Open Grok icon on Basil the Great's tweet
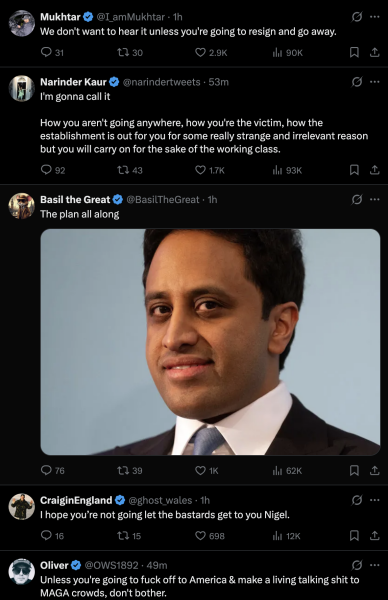This screenshot has height=600, width=388. (357, 199)
